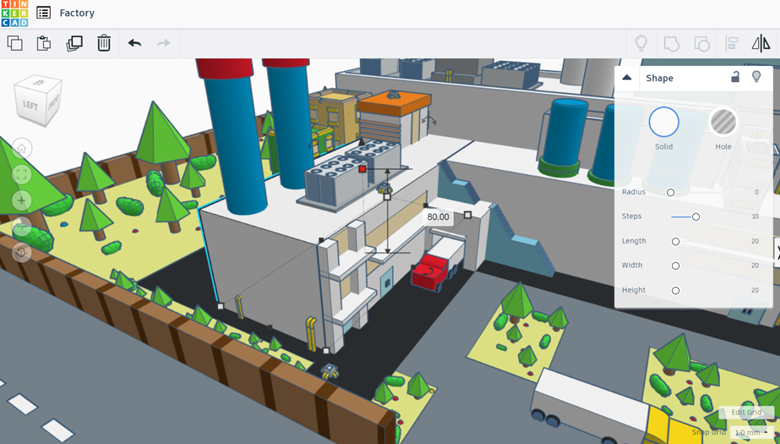Click the Width slider handle
Viewport: 780px width, 444px height.
(x=676, y=266)
